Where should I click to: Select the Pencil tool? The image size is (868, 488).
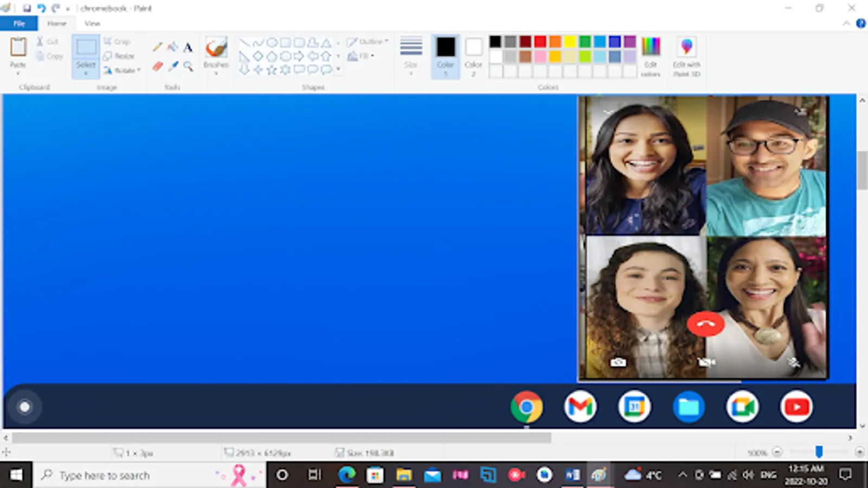pos(157,47)
